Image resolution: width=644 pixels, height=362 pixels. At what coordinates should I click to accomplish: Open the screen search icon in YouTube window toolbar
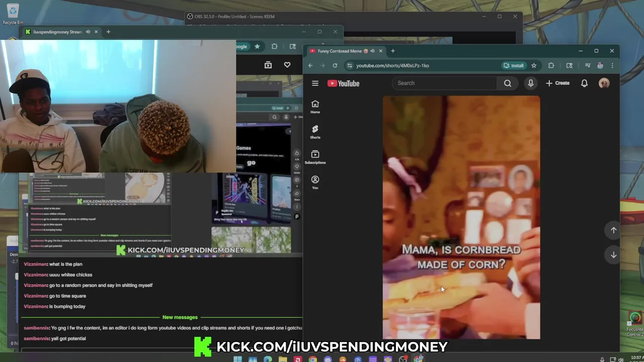coord(569,65)
